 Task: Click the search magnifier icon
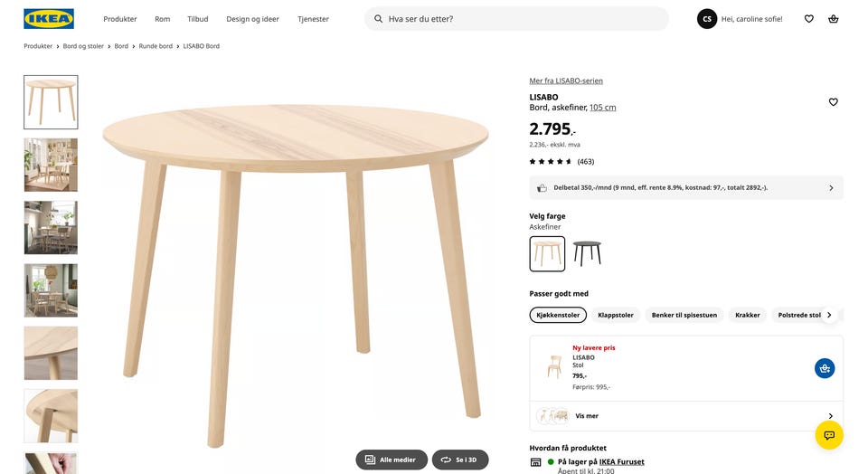click(379, 19)
